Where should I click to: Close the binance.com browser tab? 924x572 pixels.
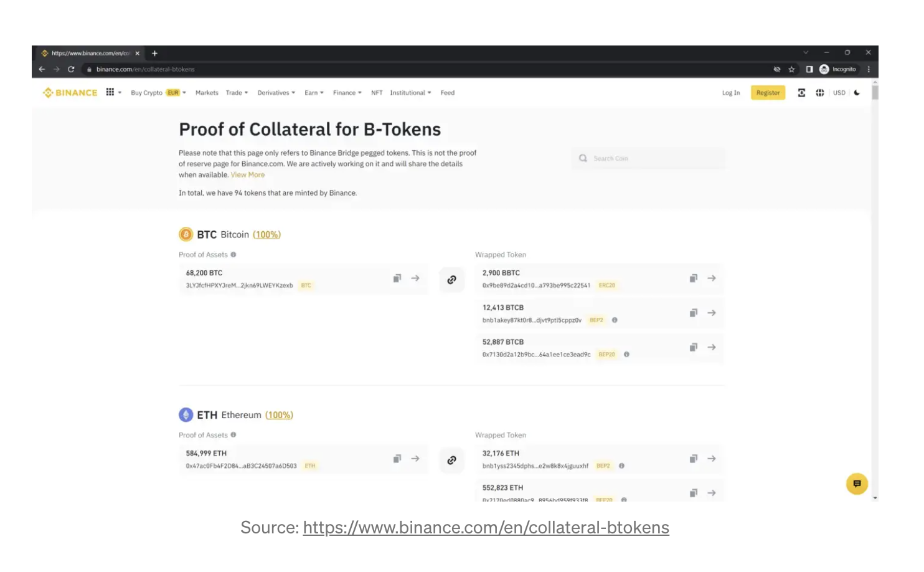click(x=138, y=53)
